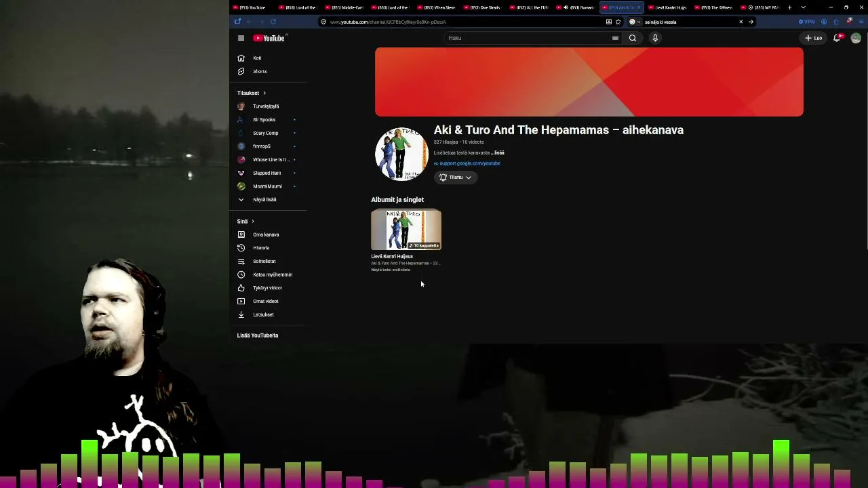Mute the audio-playing Rumani tab

click(x=566, y=7)
